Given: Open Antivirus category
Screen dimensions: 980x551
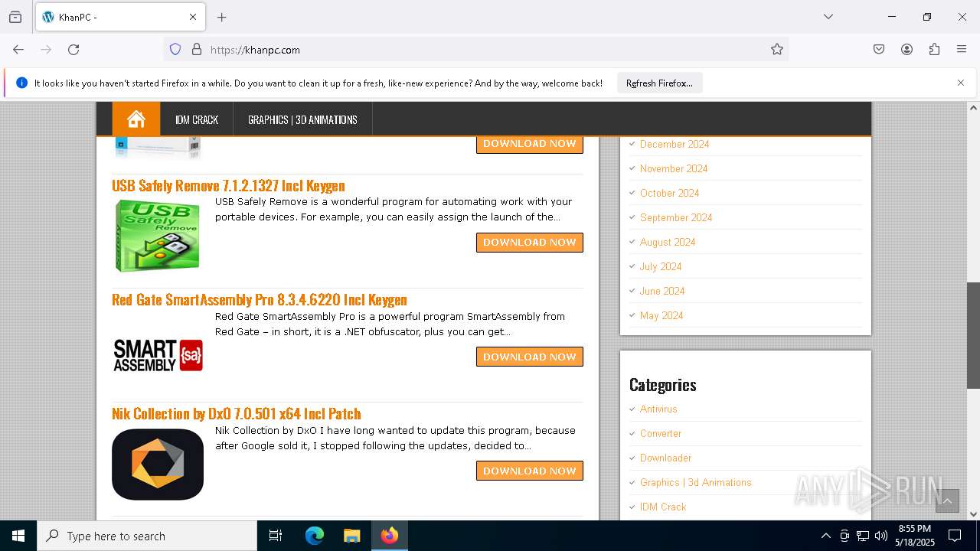Looking at the screenshot, I should click(x=658, y=409).
